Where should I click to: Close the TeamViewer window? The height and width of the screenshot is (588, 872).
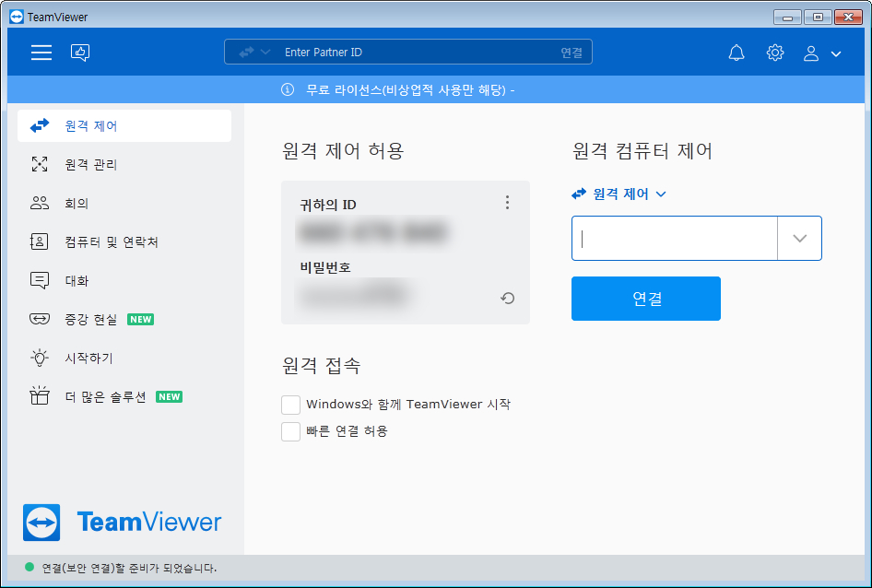pos(849,18)
